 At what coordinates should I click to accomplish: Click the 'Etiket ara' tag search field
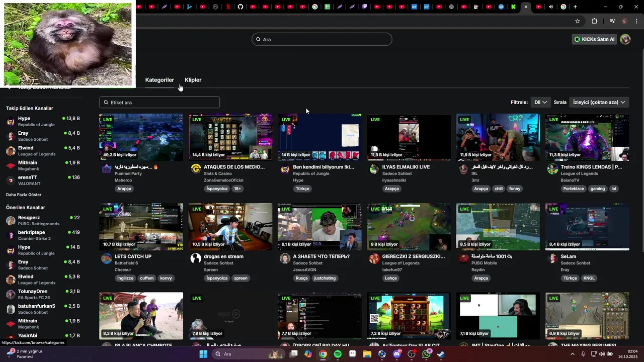coord(159,102)
